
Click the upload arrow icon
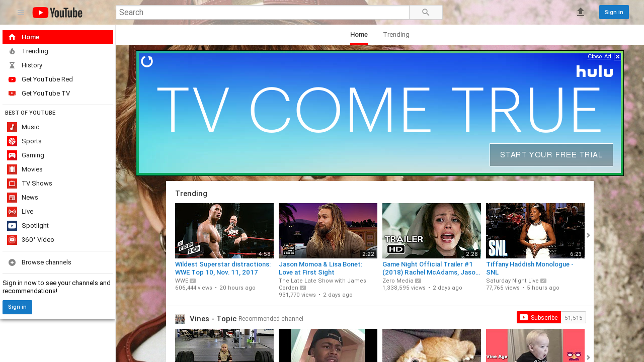581,12
